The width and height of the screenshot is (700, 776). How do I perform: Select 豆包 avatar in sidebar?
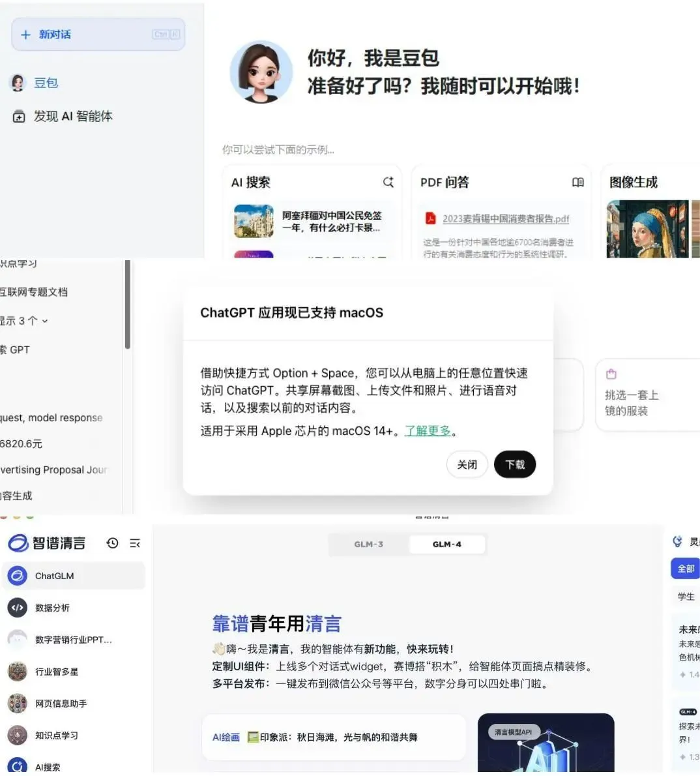coord(18,83)
